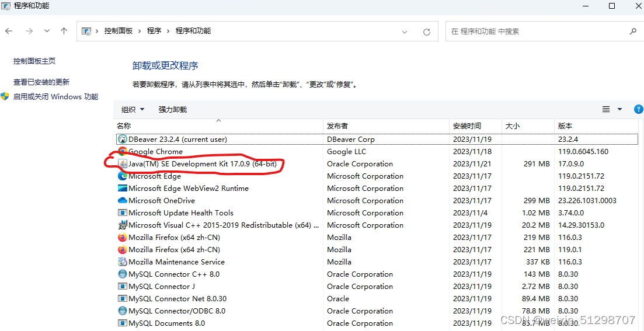Click the Edge WebView2 Runtime icon
The image size is (644, 331).
pos(123,189)
